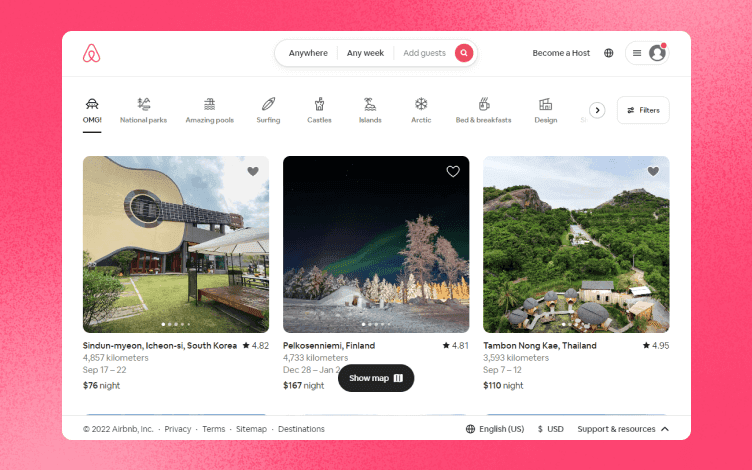This screenshot has width=752, height=470.
Task: Open the globe language selector in header
Action: pyautogui.click(x=609, y=53)
